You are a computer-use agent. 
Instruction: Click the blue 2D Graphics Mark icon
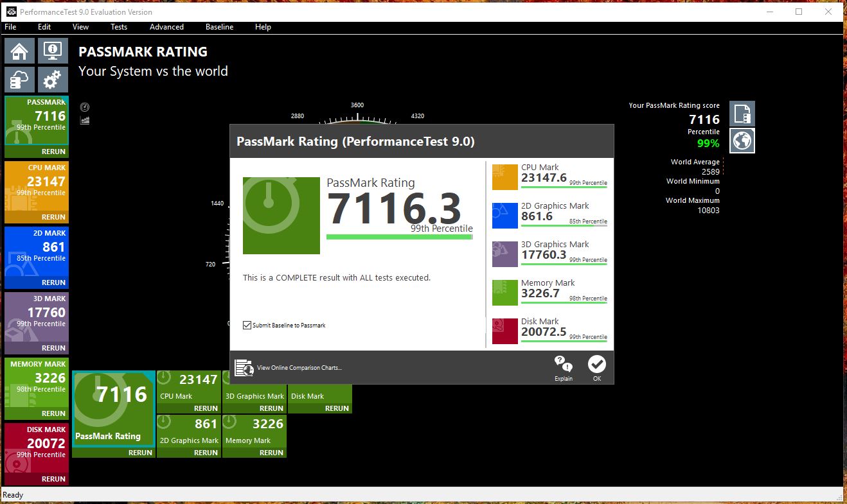point(505,216)
